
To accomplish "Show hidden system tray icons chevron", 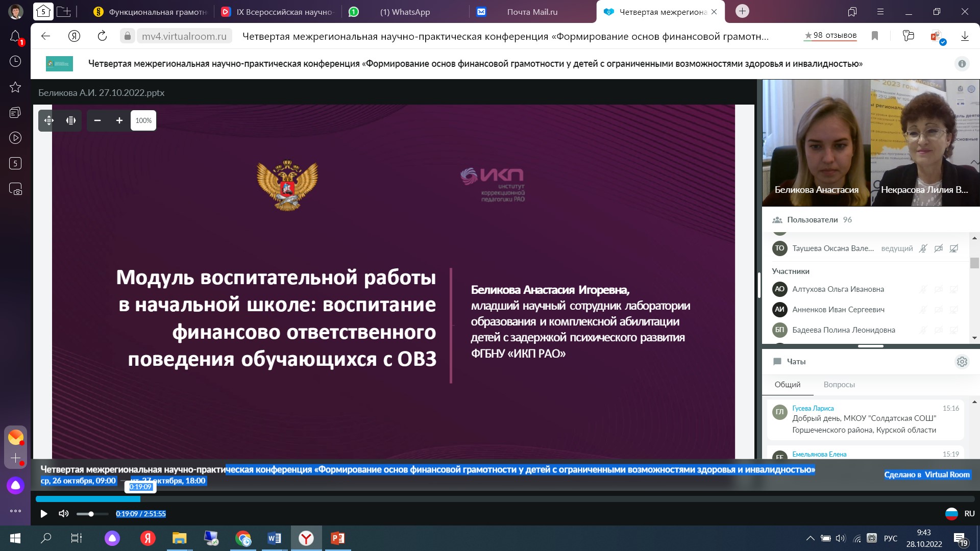I will pyautogui.click(x=810, y=538).
